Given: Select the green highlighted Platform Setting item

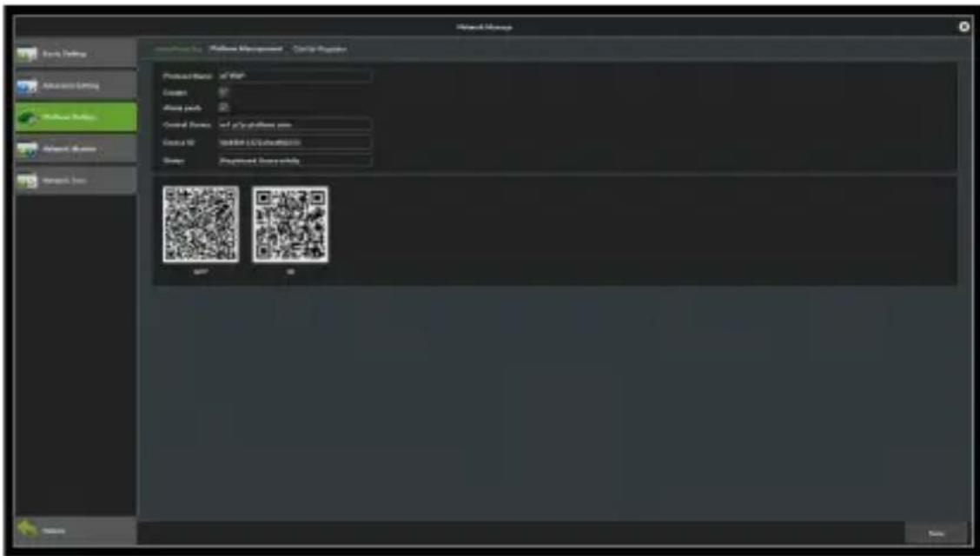Looking at the screenshot, I should 76,117.
